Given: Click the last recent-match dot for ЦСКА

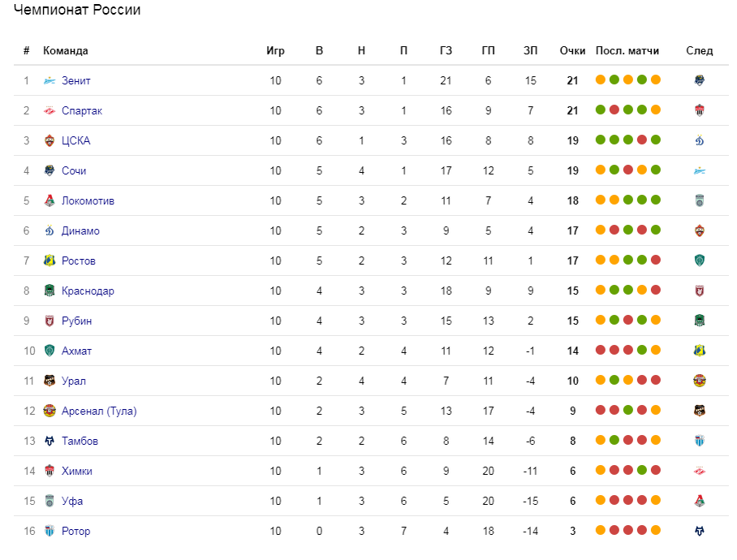Looking at the screenshot, I should click(656, 140).
